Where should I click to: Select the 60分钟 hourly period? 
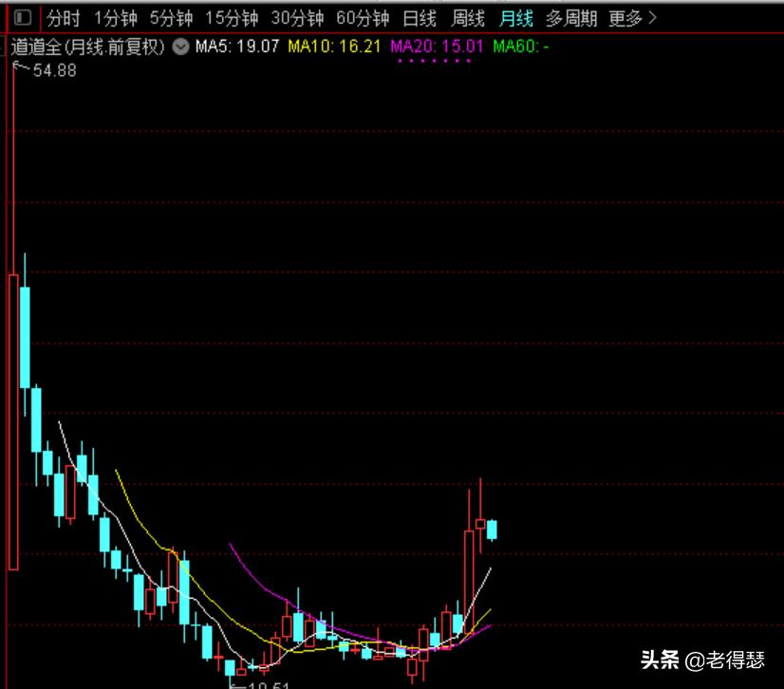(x=360, y=16)
